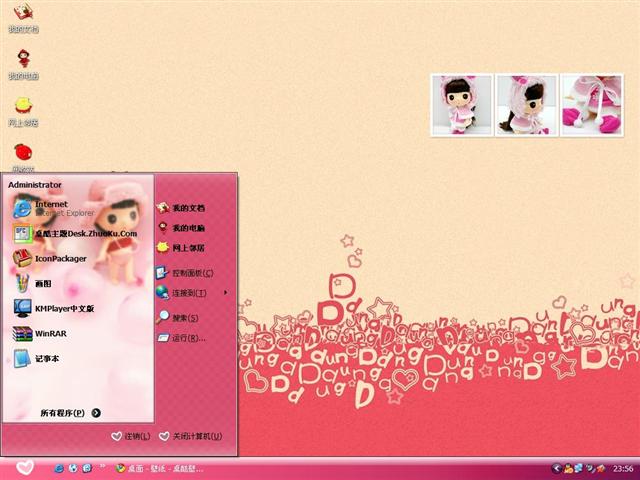Click the clock showing 23:56

click(x=623, y=469)
